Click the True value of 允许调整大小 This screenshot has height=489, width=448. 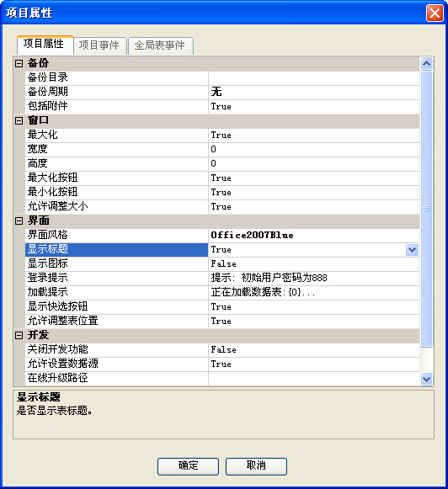click(221, 207)
